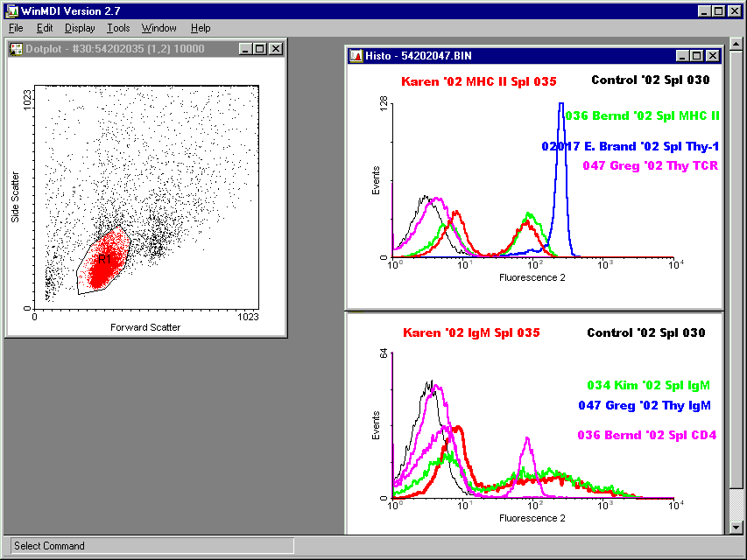Click the Histo scrollbar down arrow
Viewport: 747px width, 560px height.
(736, 527)
